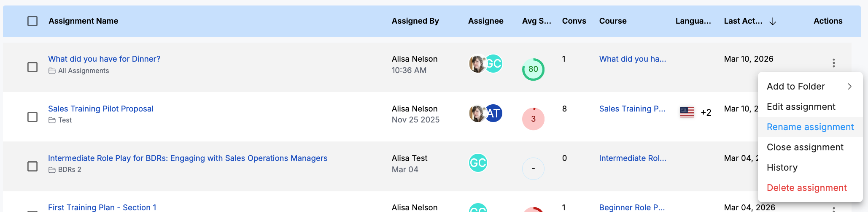
Task: Choose Rename assignment from the menu
Action: pos(810,127)
